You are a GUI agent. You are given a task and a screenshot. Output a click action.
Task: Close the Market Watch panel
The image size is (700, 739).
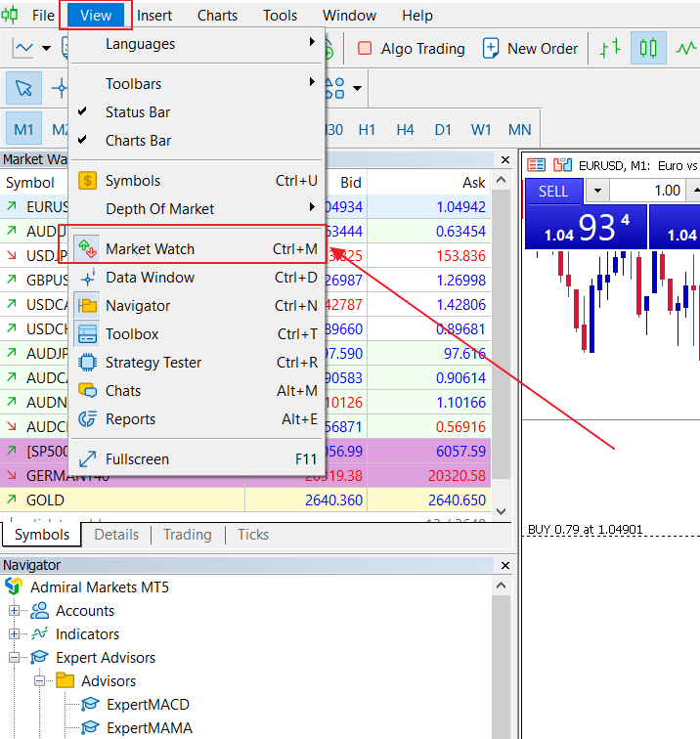pyautogui.click(x=505, y=159)
